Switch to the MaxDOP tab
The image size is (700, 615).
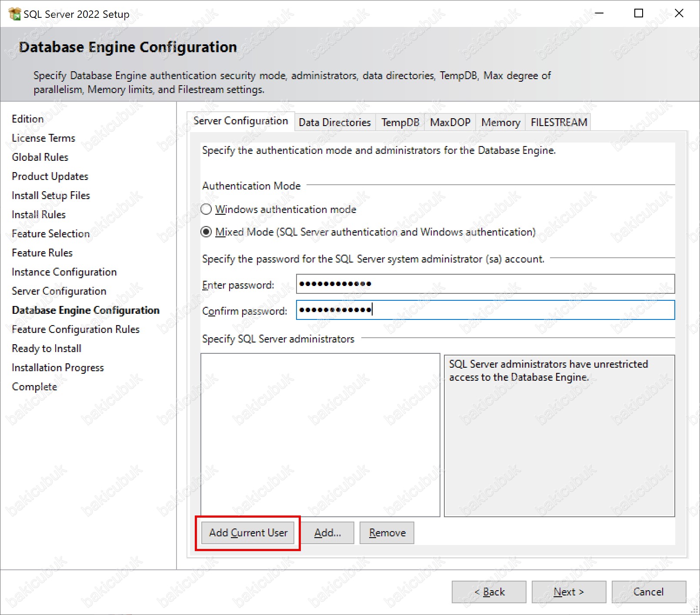pos(450,123)
